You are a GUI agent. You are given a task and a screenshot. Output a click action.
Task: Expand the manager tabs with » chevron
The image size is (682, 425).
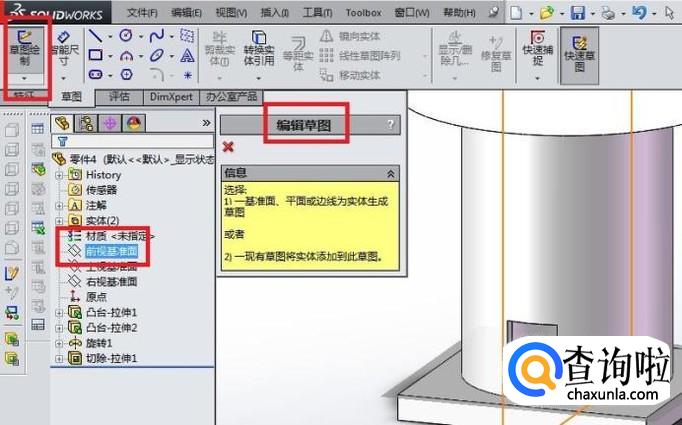[206, 123]
